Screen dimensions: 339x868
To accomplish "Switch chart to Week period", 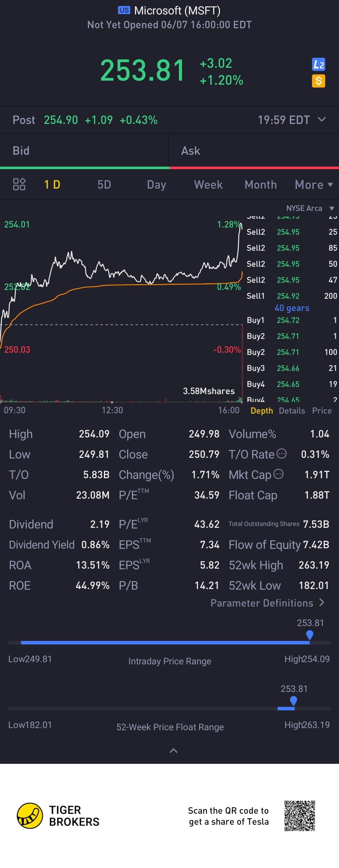I will (208, 185).
